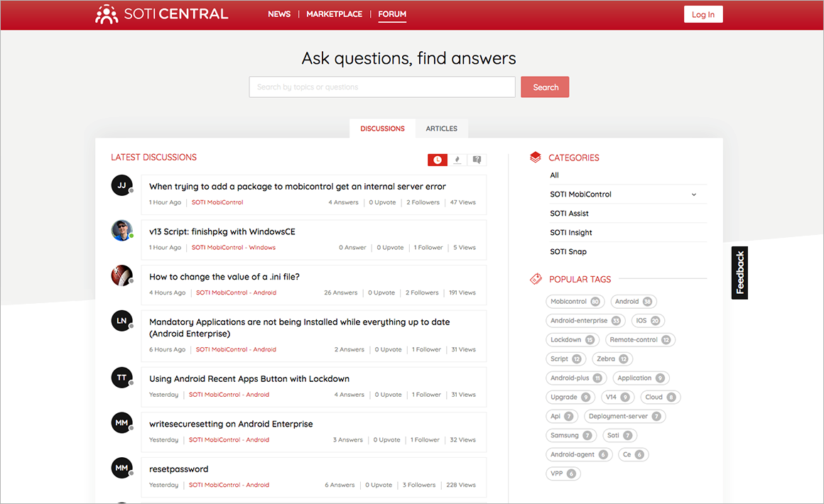
Task: Filter by the Android tag
Action: 633,302
